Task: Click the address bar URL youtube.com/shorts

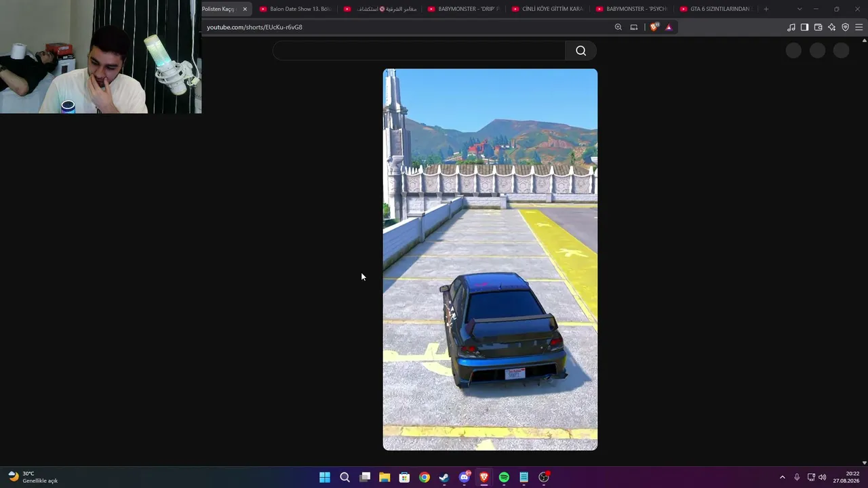Action: tap(254, 27)
